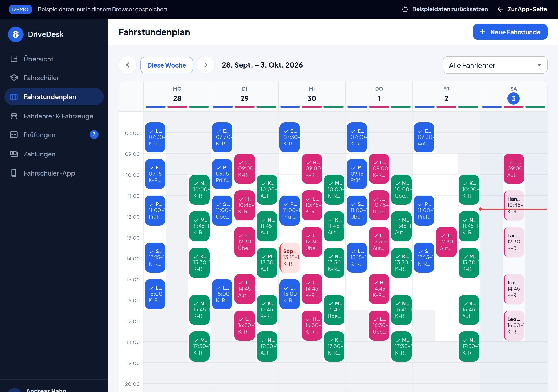
Task: Click the Zahlungen money icon
Action: (x=14, y=154)
